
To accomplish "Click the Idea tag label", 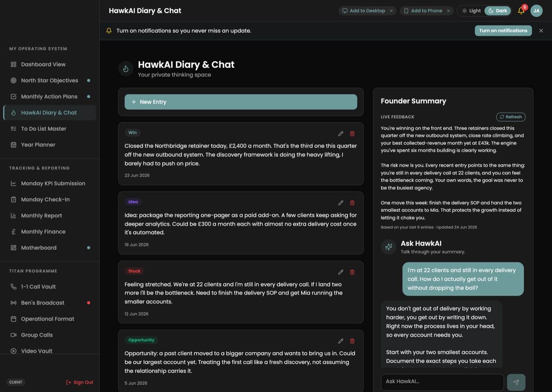I will point(133,202).
